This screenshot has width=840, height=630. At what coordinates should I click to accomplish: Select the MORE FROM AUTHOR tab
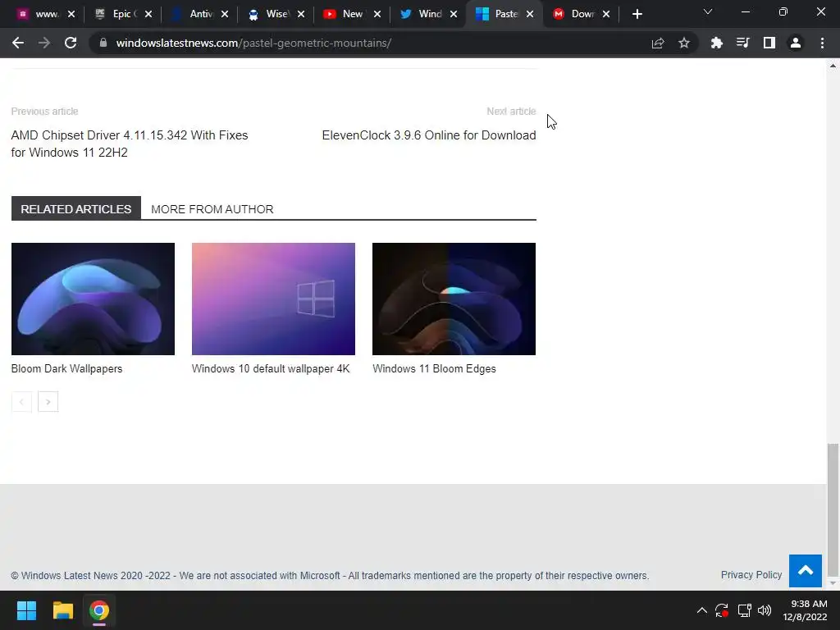click(212, 209)
